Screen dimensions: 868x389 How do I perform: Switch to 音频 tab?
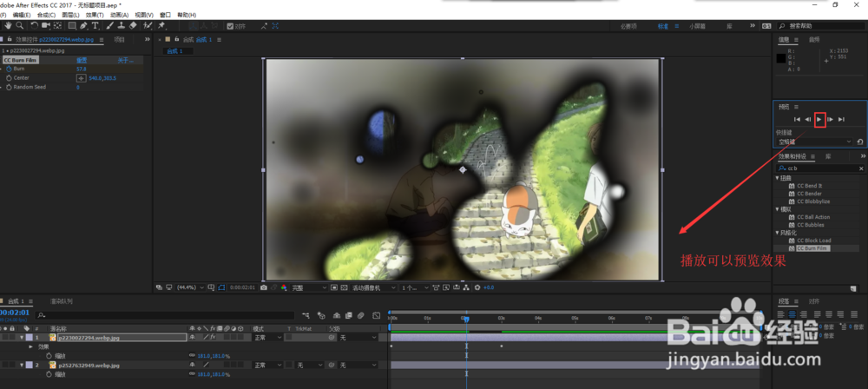tap(814, 39)
